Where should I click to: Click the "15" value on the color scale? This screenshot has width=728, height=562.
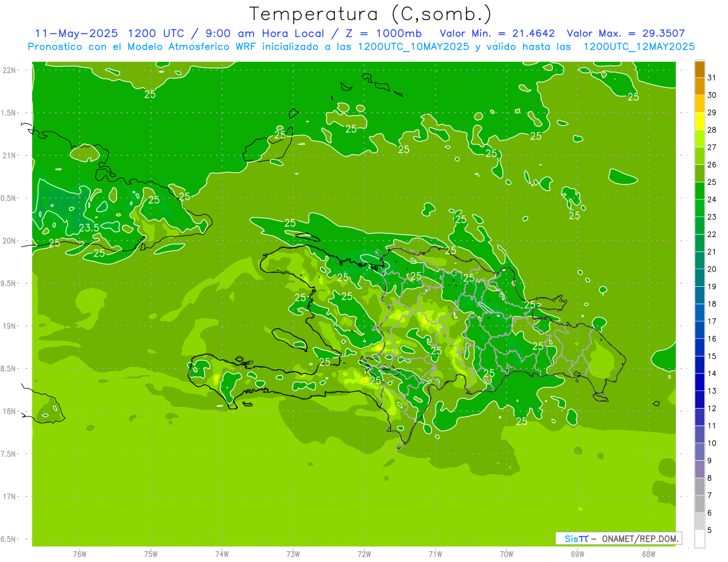tap(712, 356)
